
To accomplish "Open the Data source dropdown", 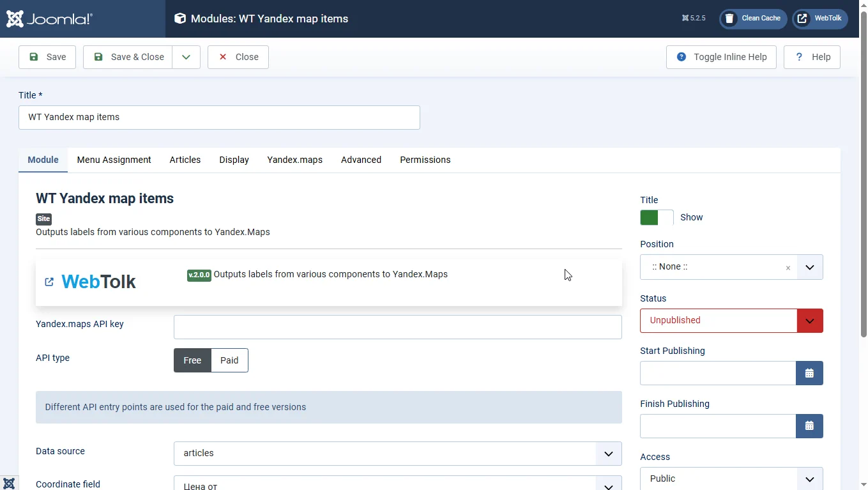I will (398, 454).
